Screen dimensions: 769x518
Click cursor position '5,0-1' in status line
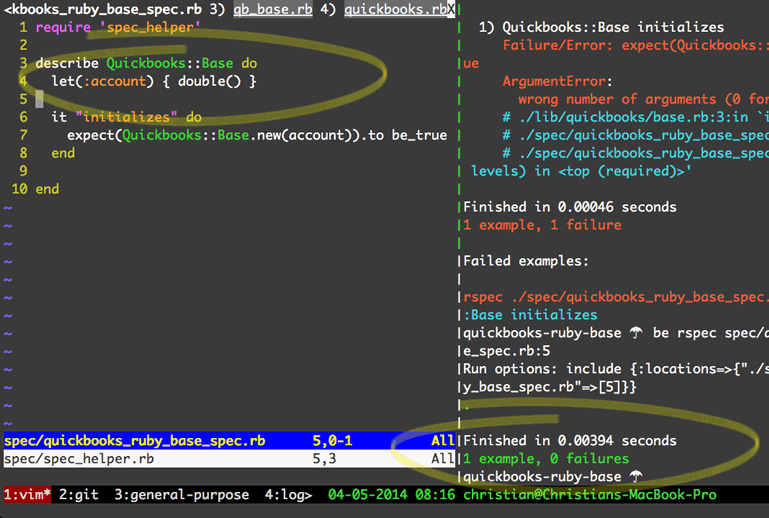coord(333,440)
